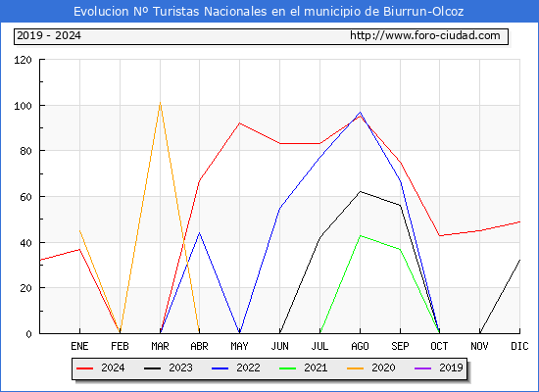The width and height of the screenshot is (539, 392).
Task: Select the 2024 legend label
Action: [113, 367]
